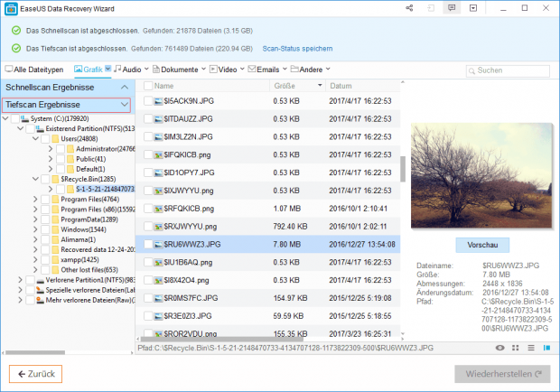
Task: Select the Video file filter
Action: (x=223, y=70)
